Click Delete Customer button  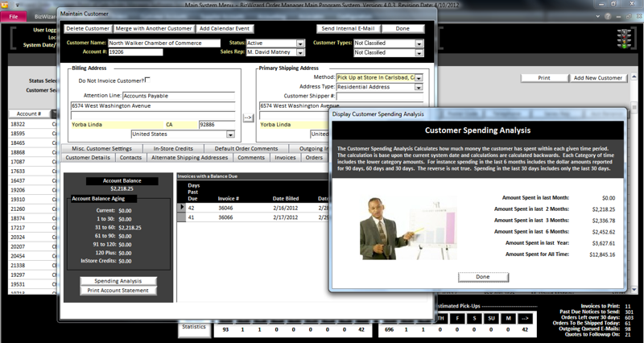[88, 29]
